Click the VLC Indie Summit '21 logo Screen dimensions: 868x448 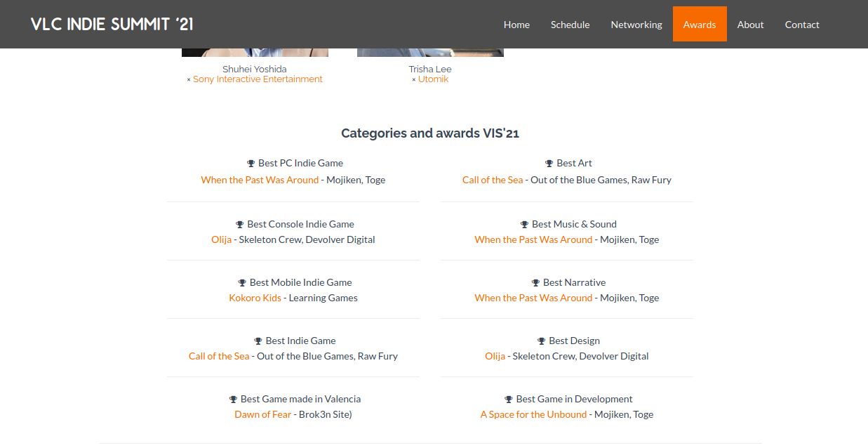click(112, 25)
